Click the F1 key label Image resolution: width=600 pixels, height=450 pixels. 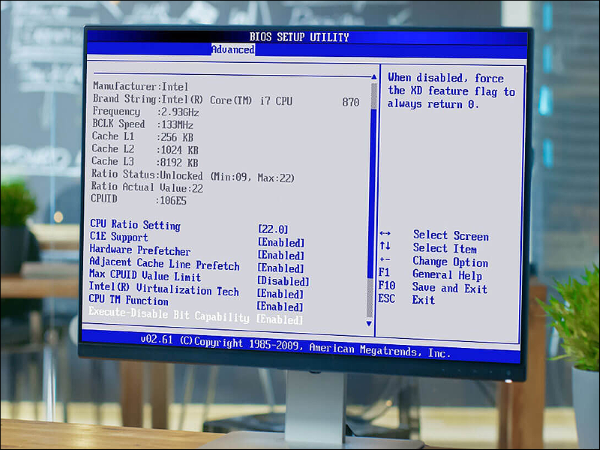pyautogui.click(x=385, y=275)
